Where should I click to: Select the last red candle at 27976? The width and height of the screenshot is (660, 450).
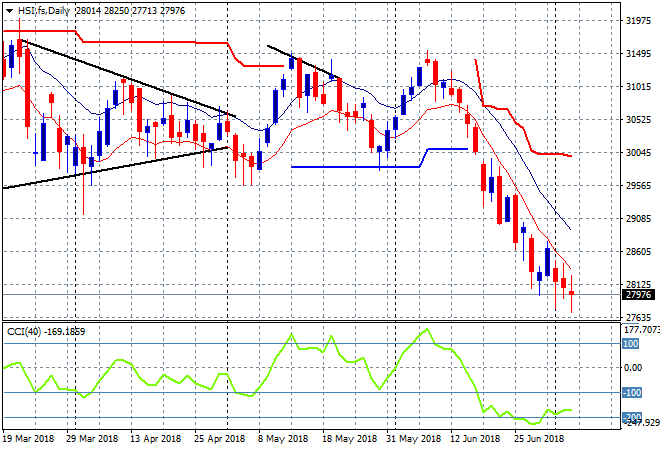[x=571, y=293]
